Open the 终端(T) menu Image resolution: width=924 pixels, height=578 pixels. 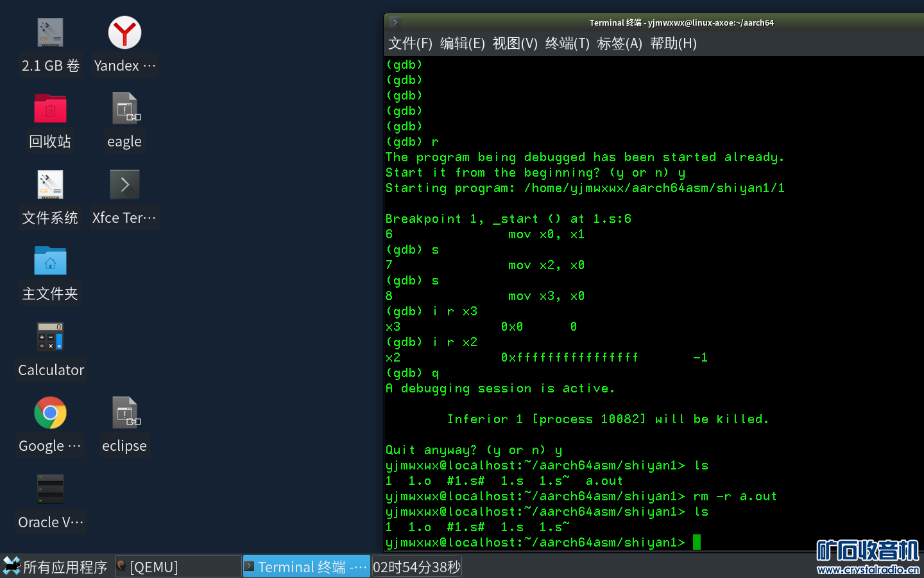[x=567, y=44]
